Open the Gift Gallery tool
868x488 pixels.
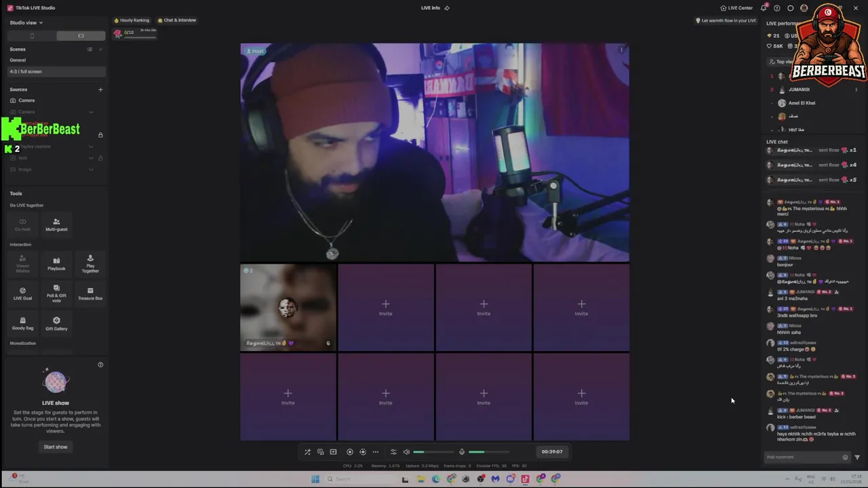[x=56, y=323]
